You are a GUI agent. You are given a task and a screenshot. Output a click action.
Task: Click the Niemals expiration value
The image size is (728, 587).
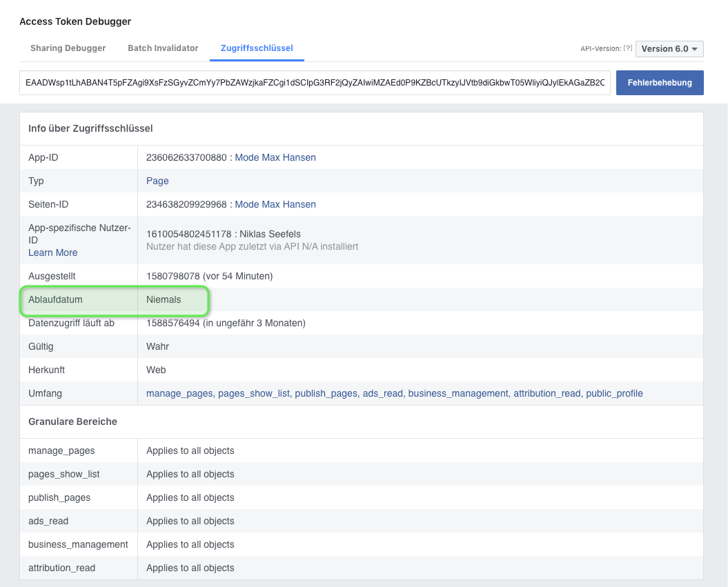[164, 299]
